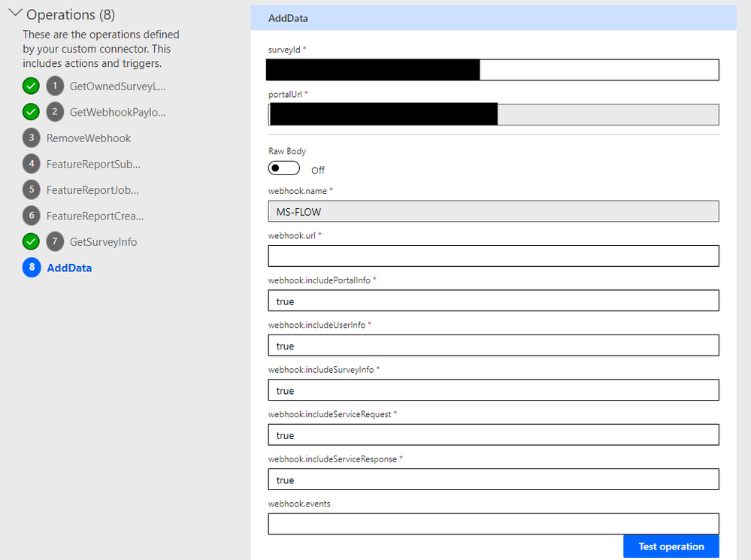Click the webhook.includeServiceResponse field
751x560 pixels.
(x=493, y=480)
